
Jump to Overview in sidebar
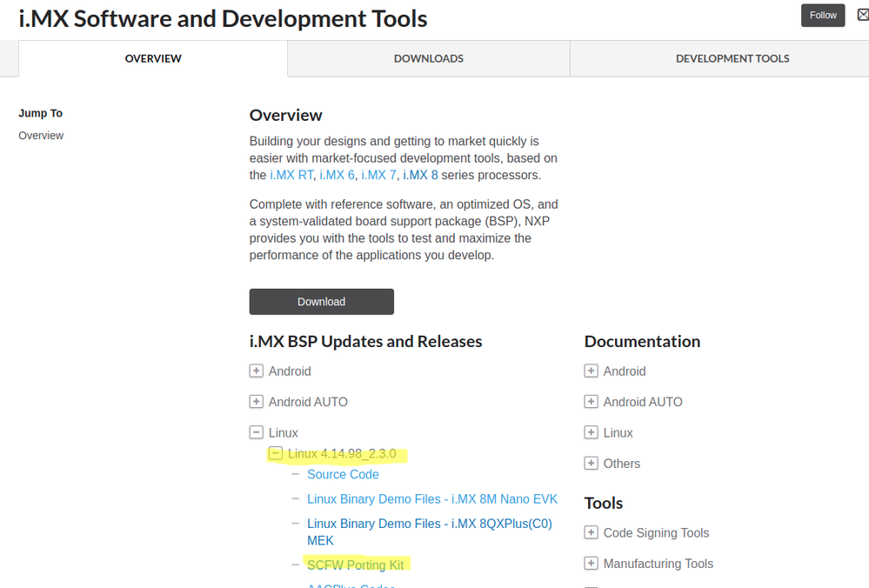click(x=41, y=136)
